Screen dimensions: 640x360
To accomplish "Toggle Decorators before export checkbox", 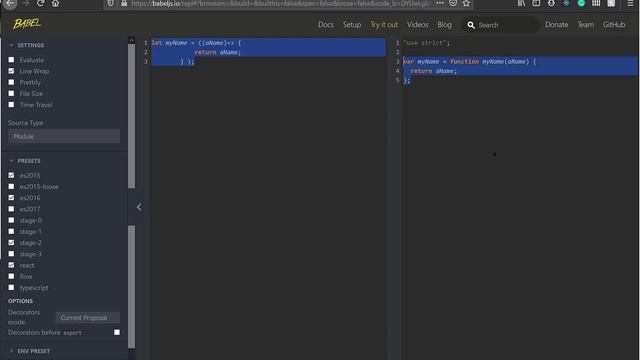I will coord(117,332).
